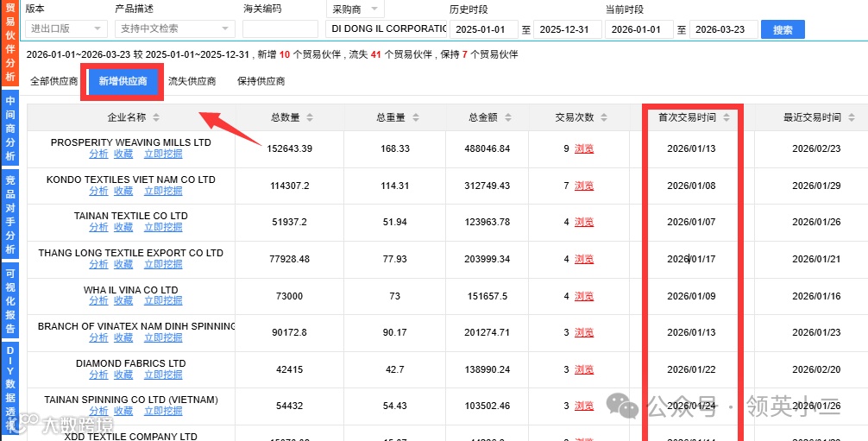Click 浏览 in PROSPERITY WEAVING MILLS row
The width and height of the screenshot is (868, 441).
(584, 148)
